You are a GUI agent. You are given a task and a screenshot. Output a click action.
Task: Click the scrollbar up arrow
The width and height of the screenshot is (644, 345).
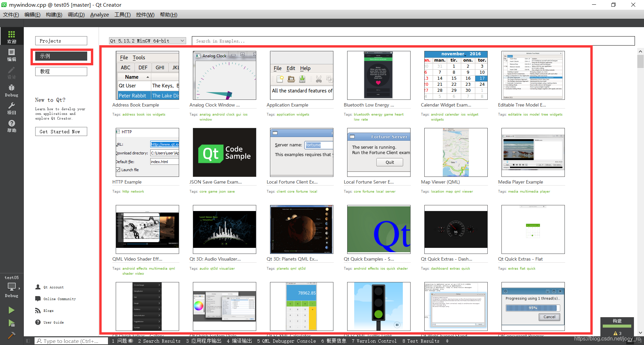click(640, 51)
